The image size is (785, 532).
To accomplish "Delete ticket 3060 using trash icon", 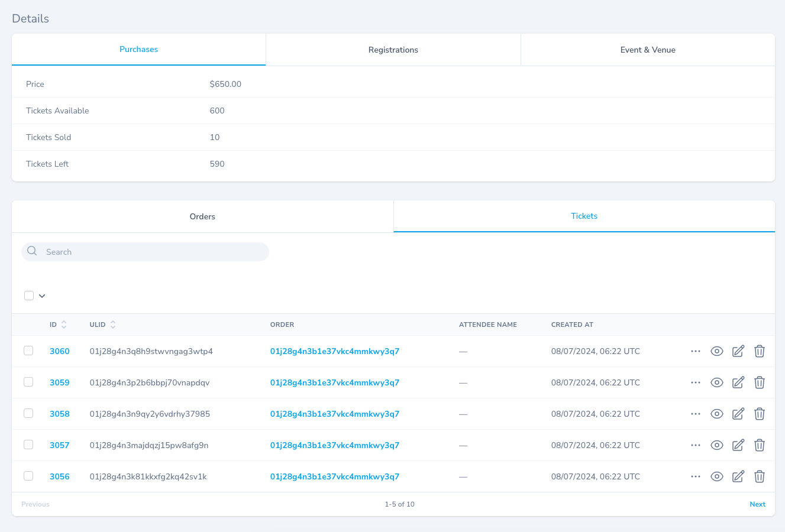I will pyautogui.click(x=760, y=351).
